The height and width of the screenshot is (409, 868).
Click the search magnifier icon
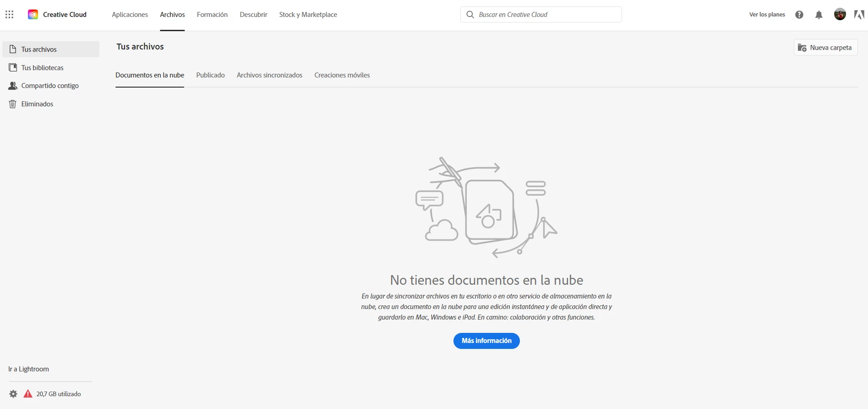[x=470, y=15]
